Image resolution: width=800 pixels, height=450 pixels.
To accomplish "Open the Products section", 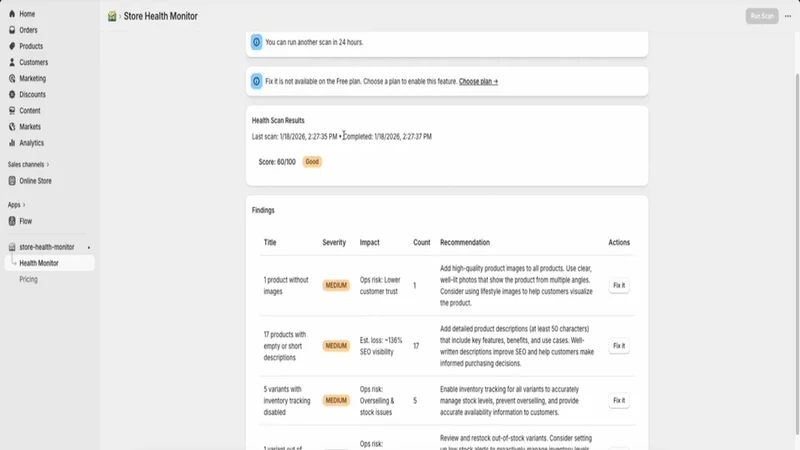I will coord(31,46).
